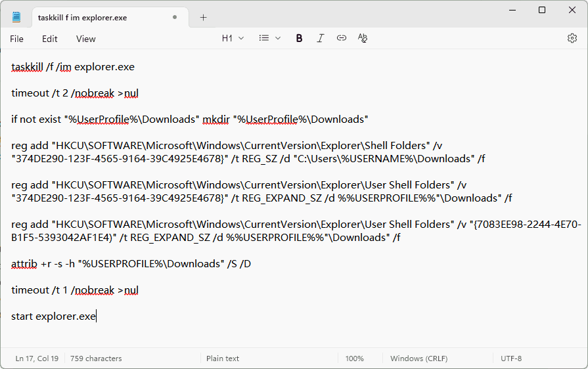
Task: Toggle italic formatting
Action: coord(320,39)
